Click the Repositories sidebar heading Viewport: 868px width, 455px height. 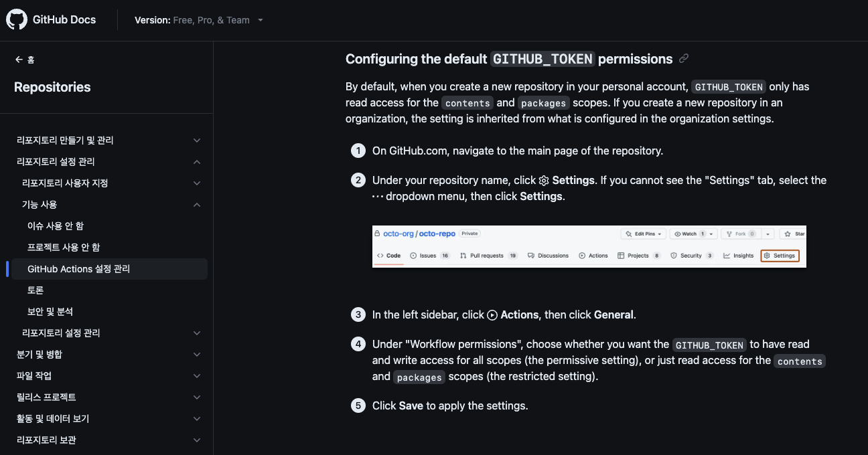point(52,87)
